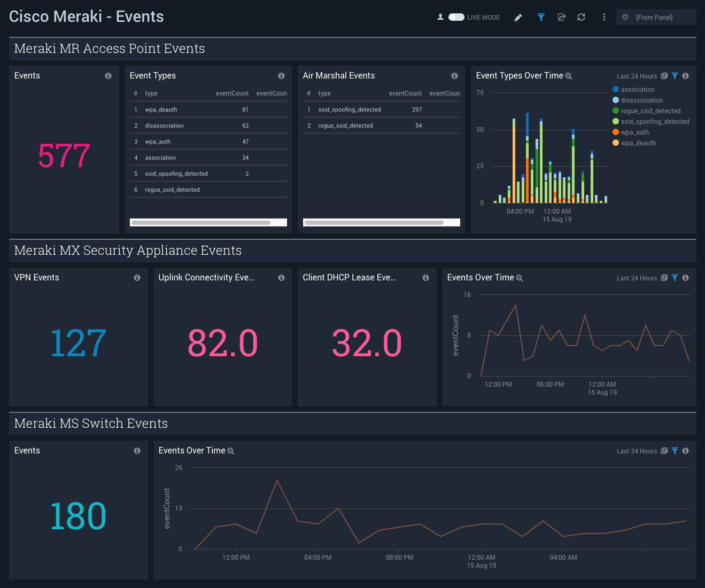Click the pencil edit icon in the top toolbar
705x588 pixels.
point(517,17)
